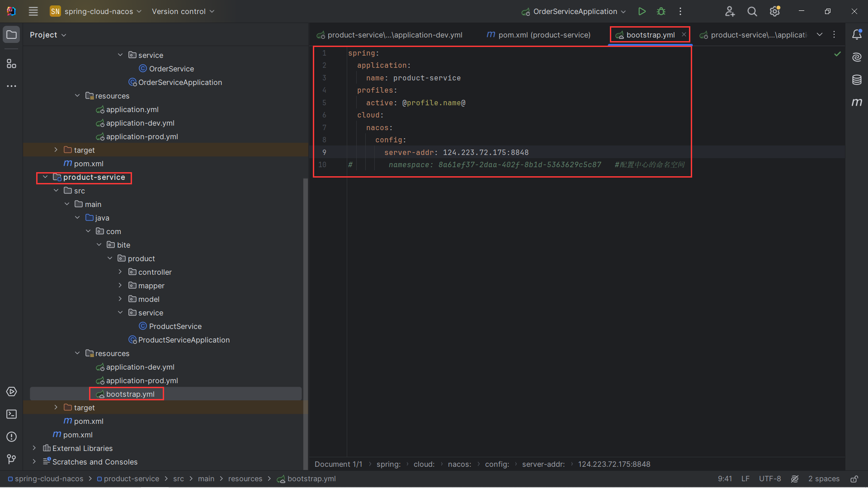868x488 pixels.
Task: Switch to pom.xml (product-service) tab
Action: 538,35
